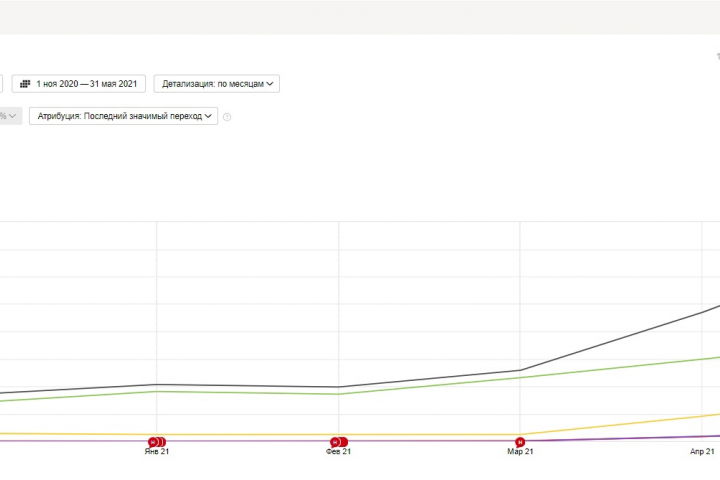The height and width of the screenshot is (480, 720).
Task: Expand the Детализация chevron arrow
Action: coord(270,84)
